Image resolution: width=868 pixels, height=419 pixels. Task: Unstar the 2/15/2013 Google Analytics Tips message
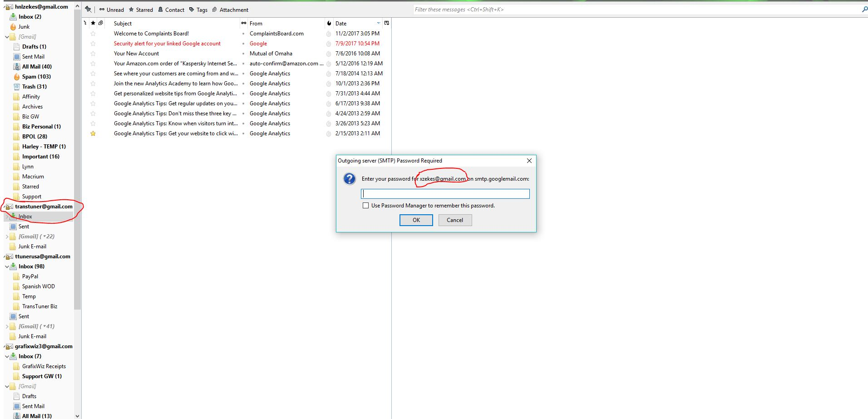tap(93, 133)
